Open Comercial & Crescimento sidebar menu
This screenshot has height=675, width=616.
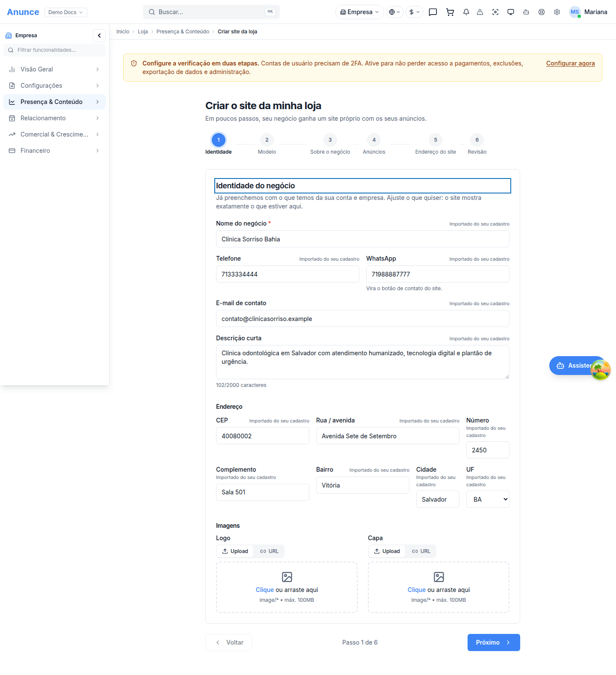pyautogui.click(x=54, y=134)
